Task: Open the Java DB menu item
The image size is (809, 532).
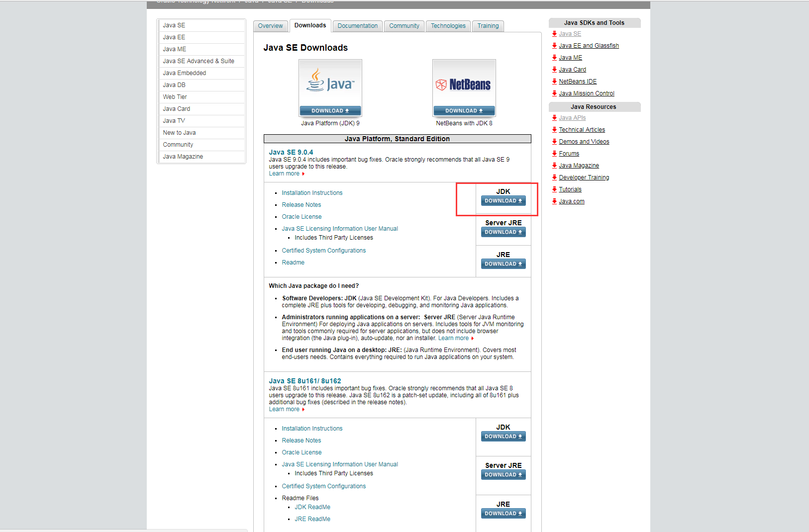Action: click(x=201, y=85)
